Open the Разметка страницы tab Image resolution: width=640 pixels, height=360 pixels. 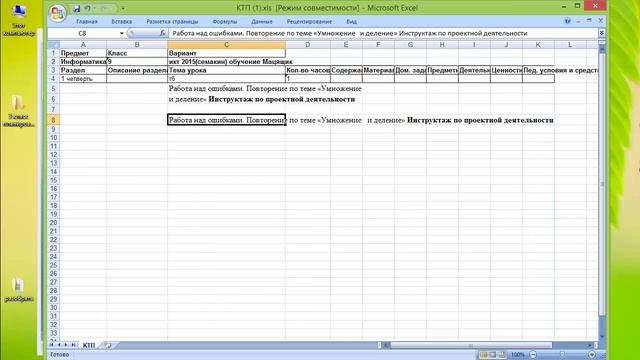tap(172, 22)
